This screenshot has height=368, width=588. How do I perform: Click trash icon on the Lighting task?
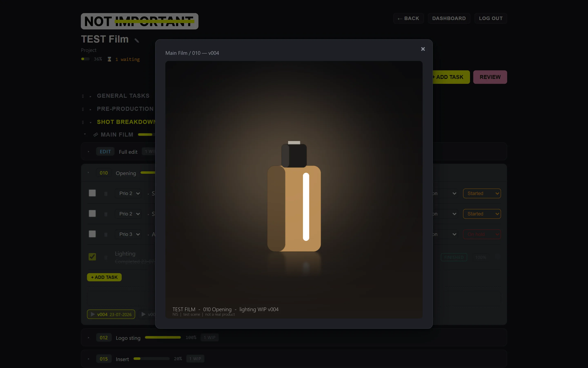point(106,257)
